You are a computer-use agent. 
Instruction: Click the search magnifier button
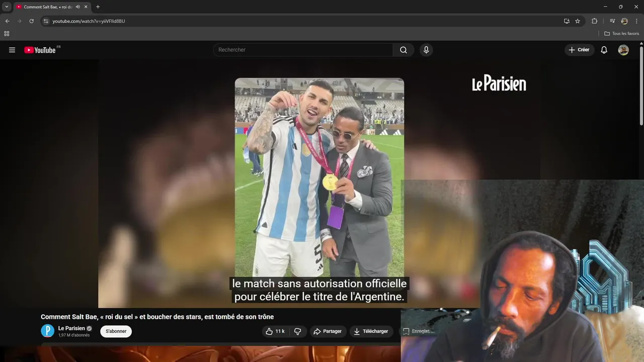(404, 50)
